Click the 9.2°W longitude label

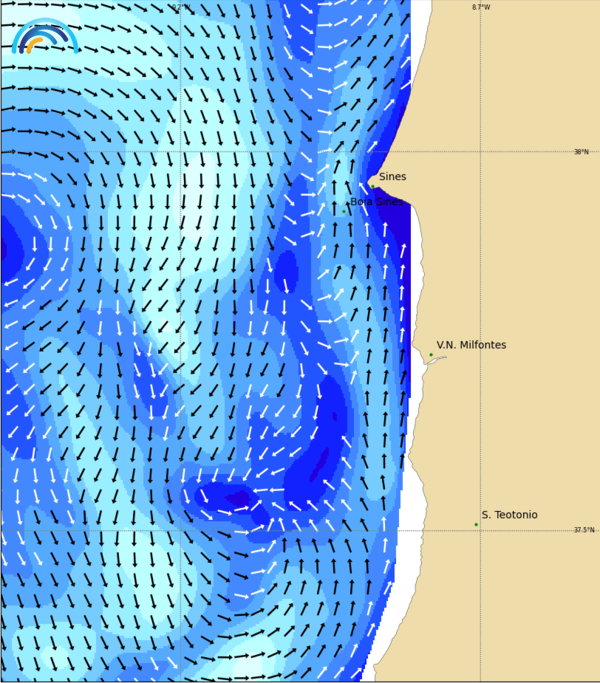(180, 7)
